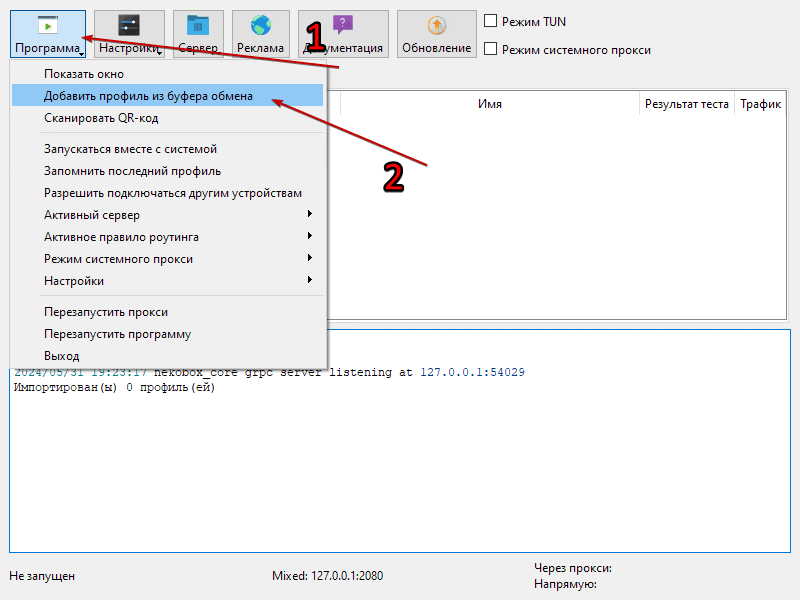Click the Результат теста column header

pos(686,104)
